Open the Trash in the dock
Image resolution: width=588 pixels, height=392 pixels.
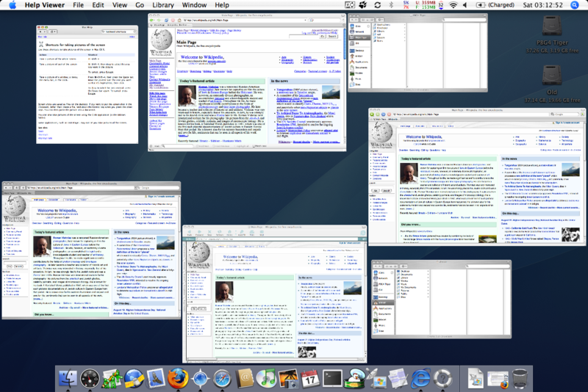click(x=520, y=378)
